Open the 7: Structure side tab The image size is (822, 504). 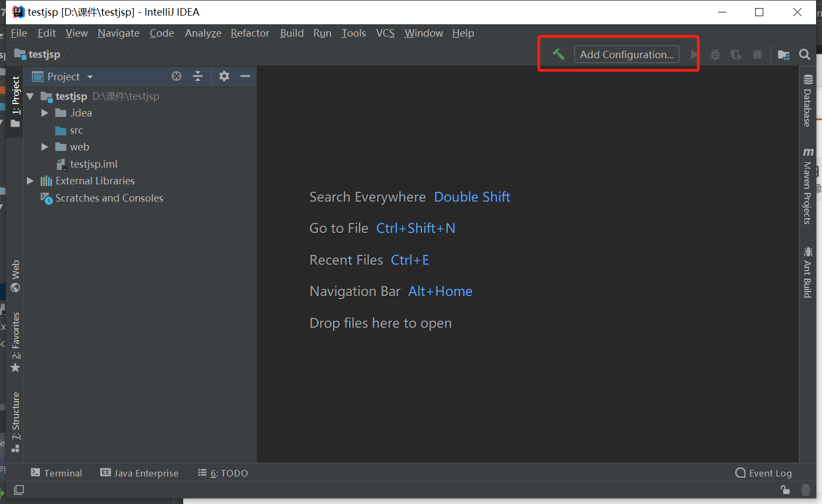[x=16, y=422]
